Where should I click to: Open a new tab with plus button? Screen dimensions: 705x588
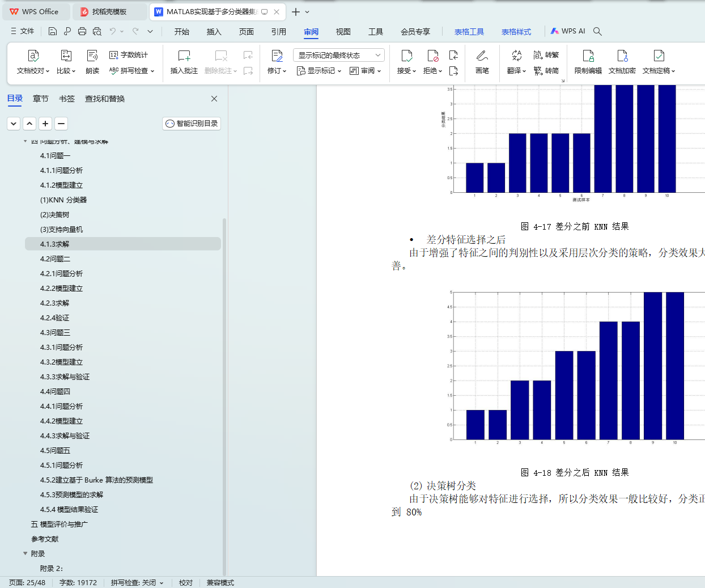pos(296,11)
